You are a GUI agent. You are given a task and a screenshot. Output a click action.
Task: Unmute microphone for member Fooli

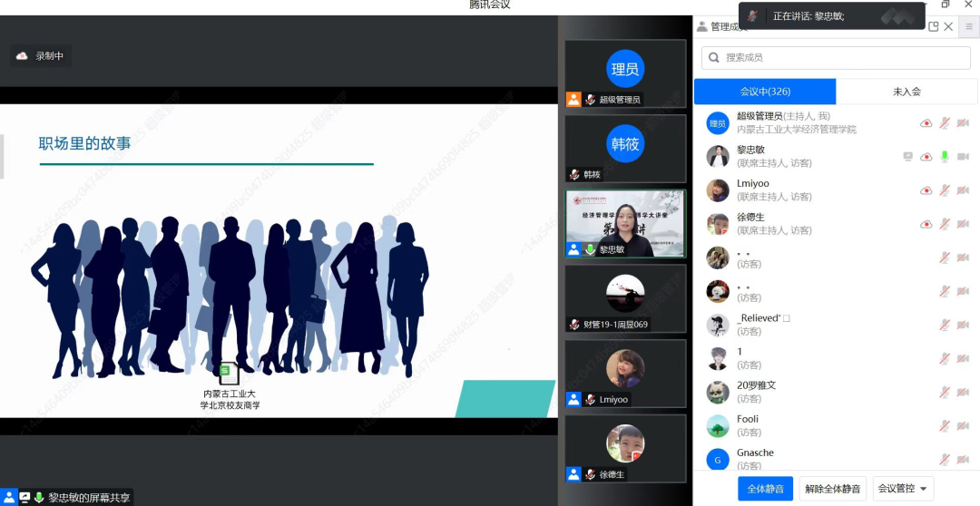point(944,425)
